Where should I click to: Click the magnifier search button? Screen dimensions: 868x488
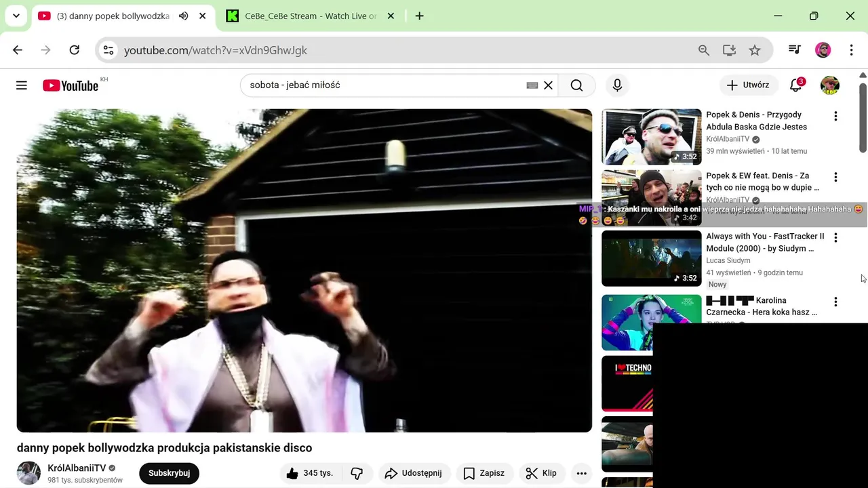click(576, 85)
